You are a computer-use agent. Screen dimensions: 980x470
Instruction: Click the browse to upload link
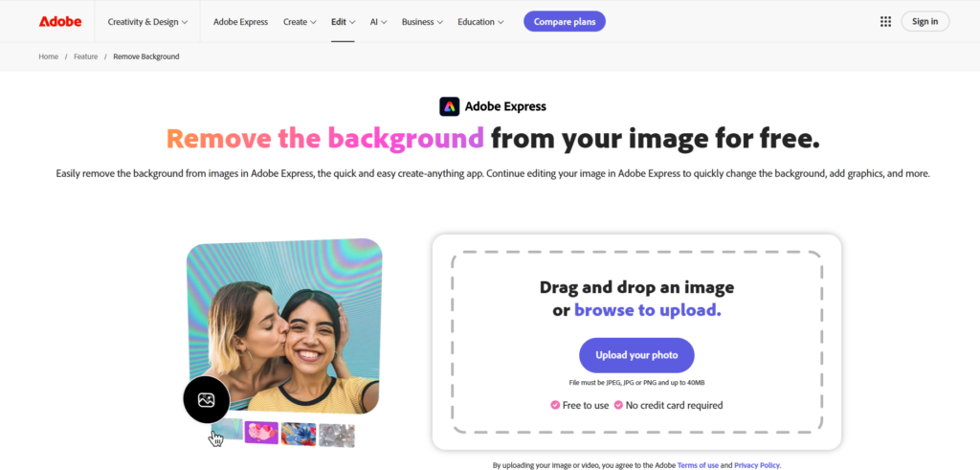pos(648,310)
